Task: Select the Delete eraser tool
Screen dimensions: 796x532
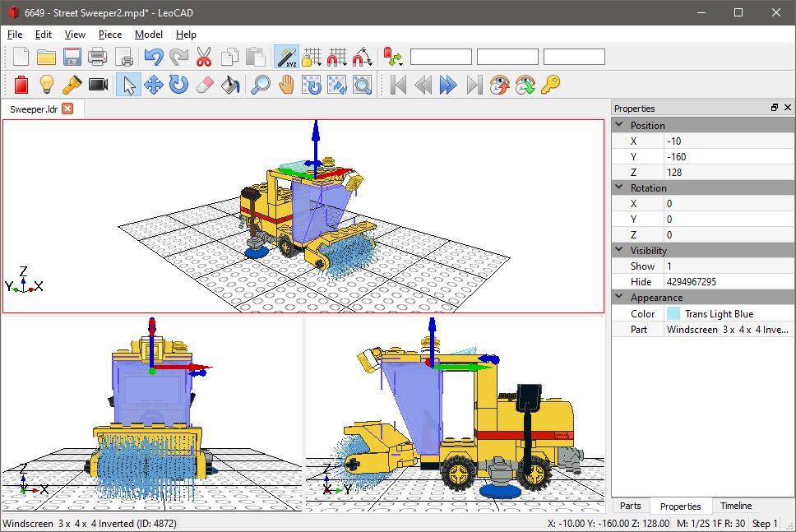Action: [204, 84]
